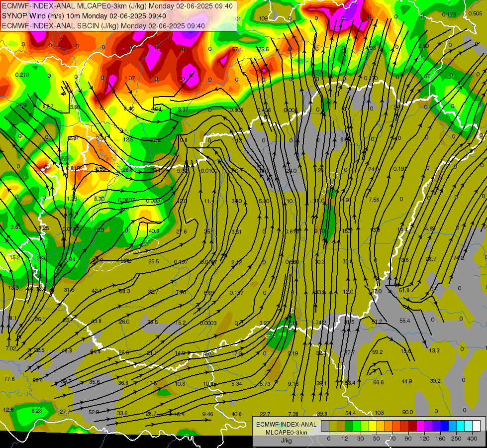This screenshot has width=487, height=448.
Task: Click the map value 57.1
Action: (237, 49)
